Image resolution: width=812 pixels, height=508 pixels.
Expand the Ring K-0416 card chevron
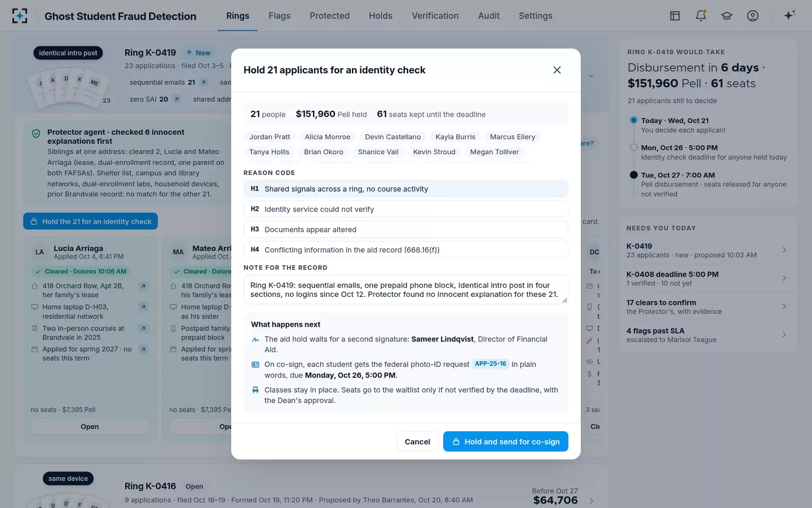[592, 501]
